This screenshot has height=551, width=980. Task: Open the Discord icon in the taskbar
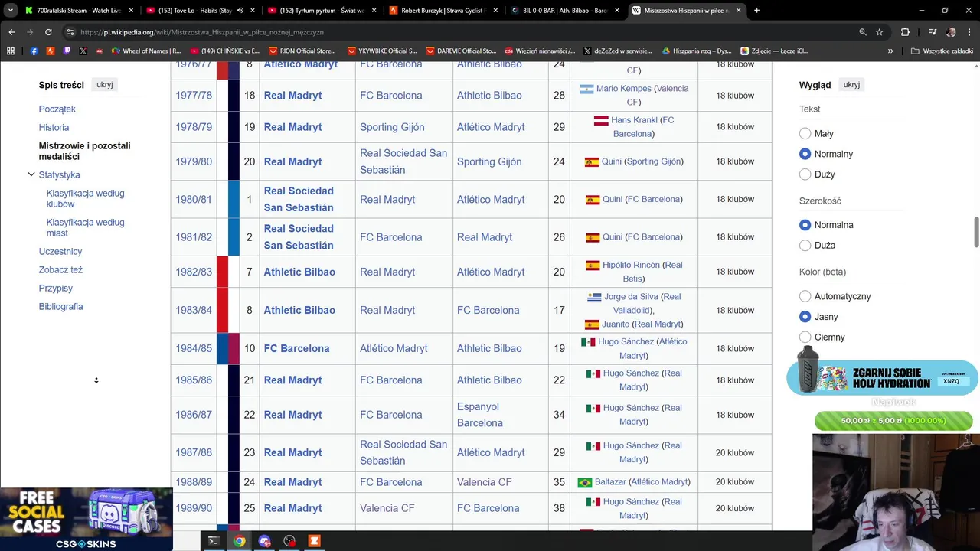coord(265,541)
